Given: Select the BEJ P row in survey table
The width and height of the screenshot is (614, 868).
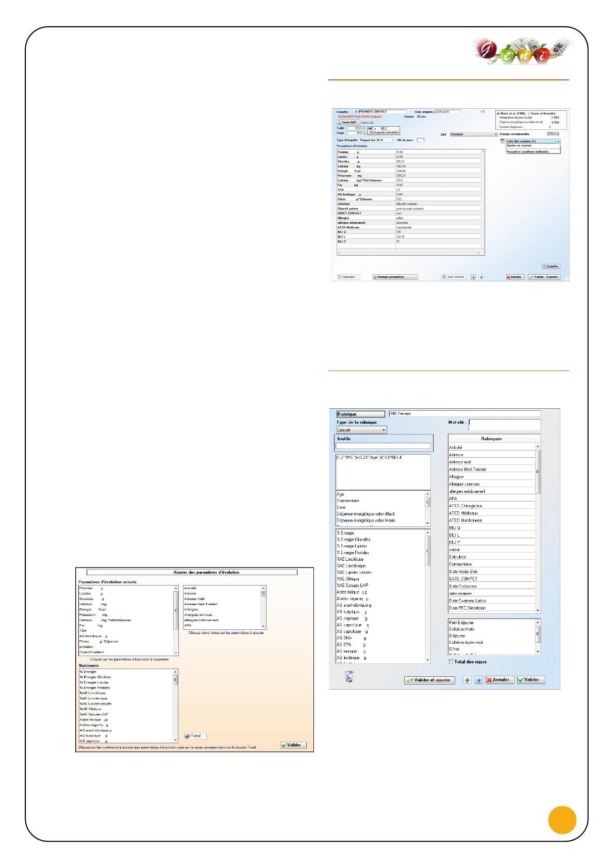Looking at the screenshot, I should point(408,241).
